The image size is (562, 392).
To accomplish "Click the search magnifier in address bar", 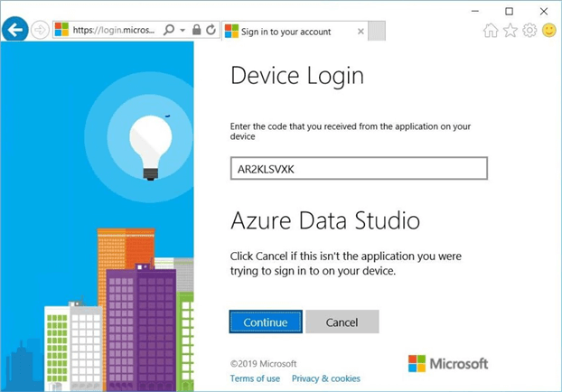I will (x=169, y=30).
